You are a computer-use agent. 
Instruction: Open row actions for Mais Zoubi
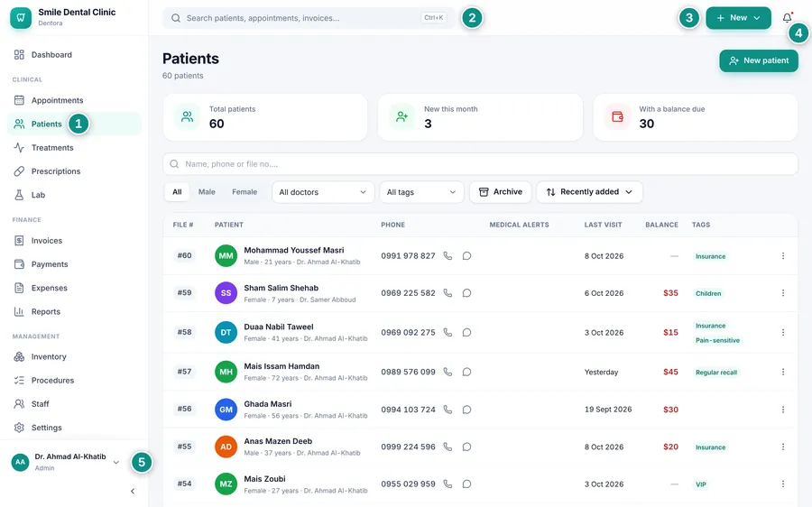pyautogui.click(x=783, y=484)
